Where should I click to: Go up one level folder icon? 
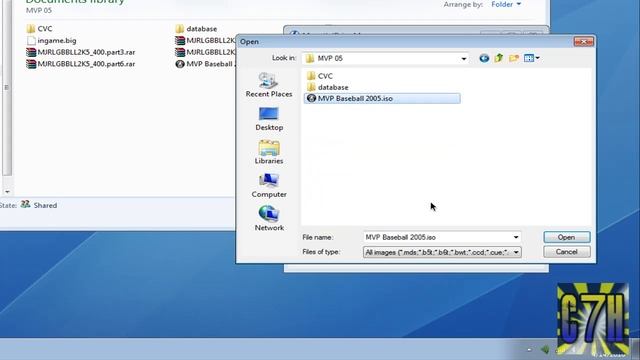(x=499, y=58)
